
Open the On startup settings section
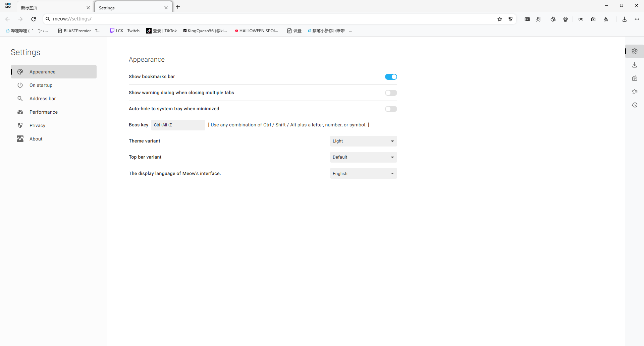pos(41,85)
